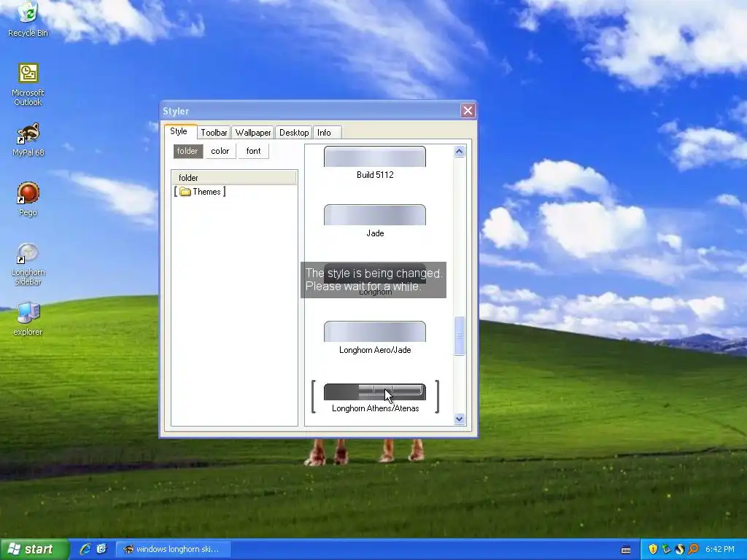Image resolution: width=747 pixels, height=560 pixels.
Task: Click the style list scroll-down arrow
Action: pyautogui.click(x=460, y=419)
